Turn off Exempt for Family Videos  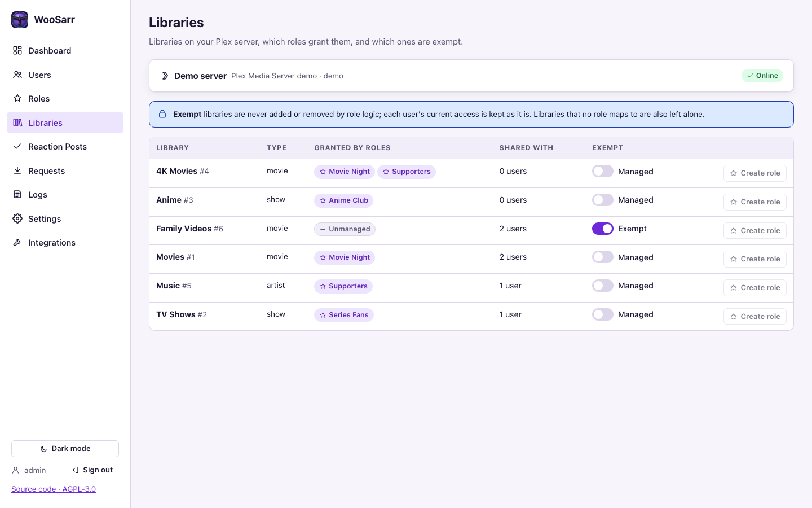[603, 229]
